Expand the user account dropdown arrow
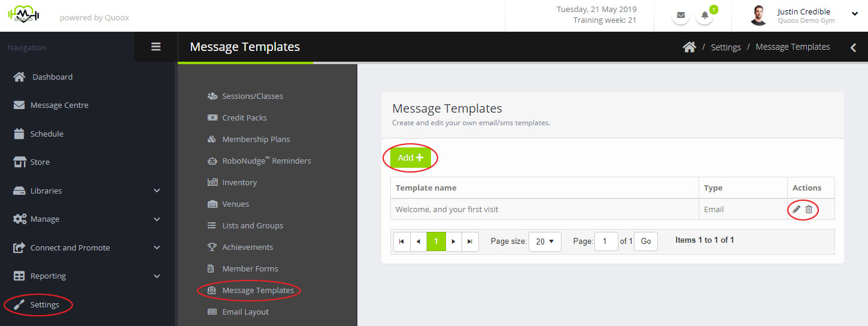Viewport: 868px width, 326px height. point(854,13)
